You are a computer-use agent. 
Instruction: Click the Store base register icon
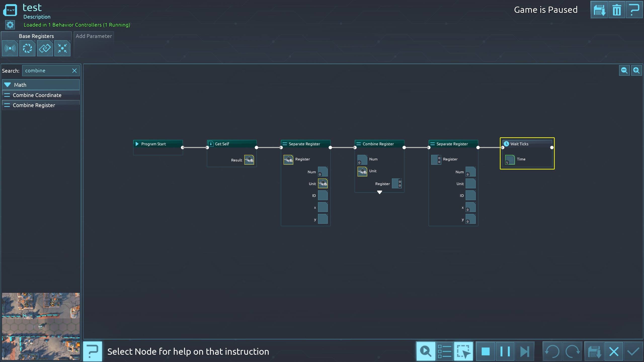(x=45, y=48)
